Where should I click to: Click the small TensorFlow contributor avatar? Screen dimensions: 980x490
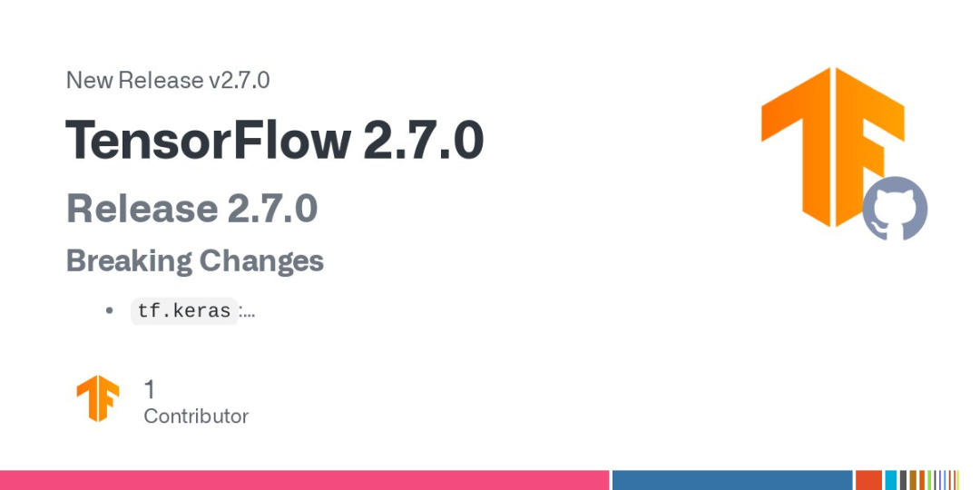(98, 398)
